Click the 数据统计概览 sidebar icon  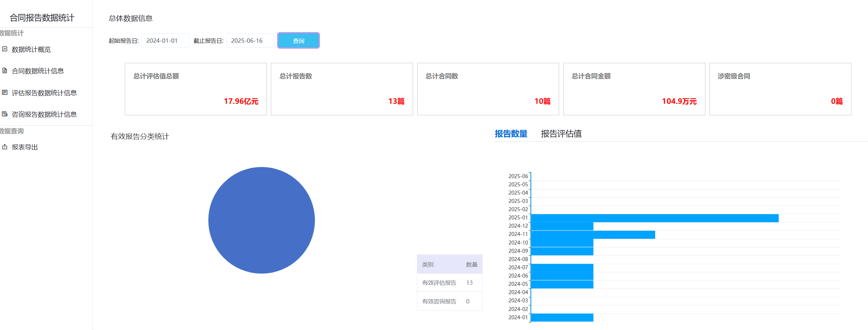[x=5, y=49]
